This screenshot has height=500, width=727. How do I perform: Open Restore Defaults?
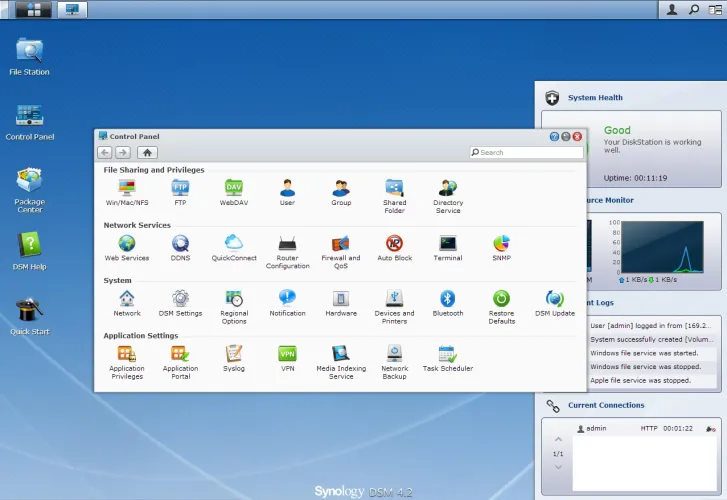(502, 307)
